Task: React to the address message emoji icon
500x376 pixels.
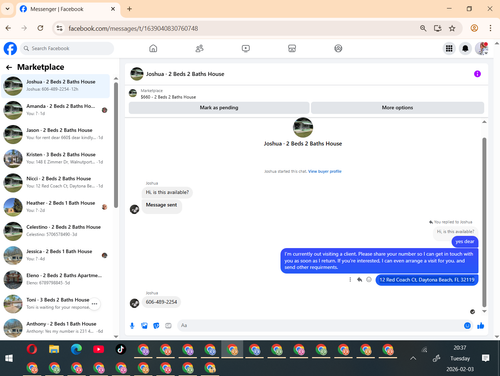Action: pos(369,279)
